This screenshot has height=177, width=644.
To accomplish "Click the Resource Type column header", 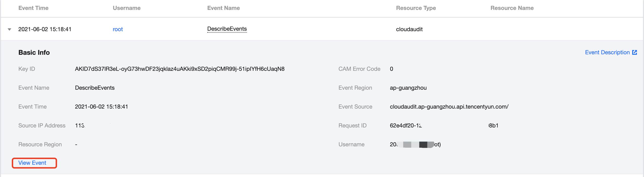I will (416, 8).
